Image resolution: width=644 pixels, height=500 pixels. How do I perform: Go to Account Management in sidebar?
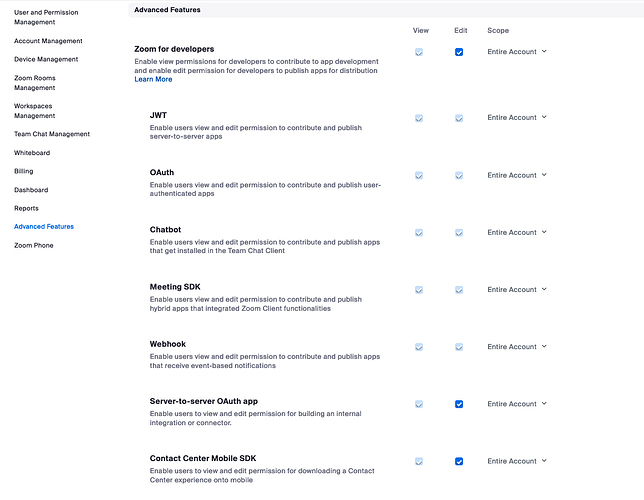tap(48, 41)
